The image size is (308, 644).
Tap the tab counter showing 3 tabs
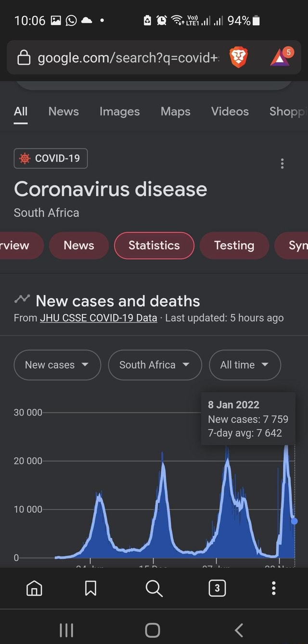click(217, 588)
